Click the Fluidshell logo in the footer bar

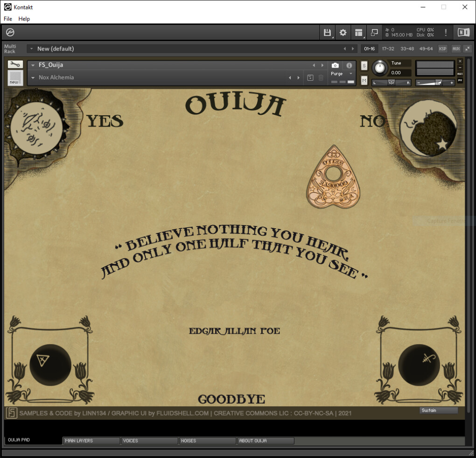tap(12, 413)
